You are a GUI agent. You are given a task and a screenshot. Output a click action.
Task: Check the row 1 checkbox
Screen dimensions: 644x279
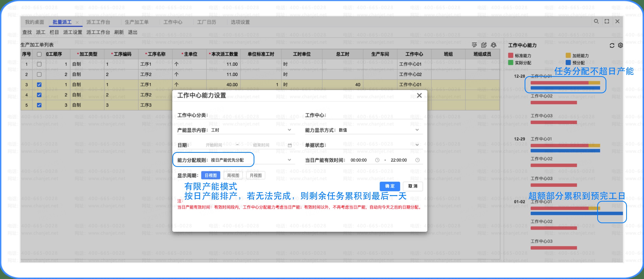point(39,64)
